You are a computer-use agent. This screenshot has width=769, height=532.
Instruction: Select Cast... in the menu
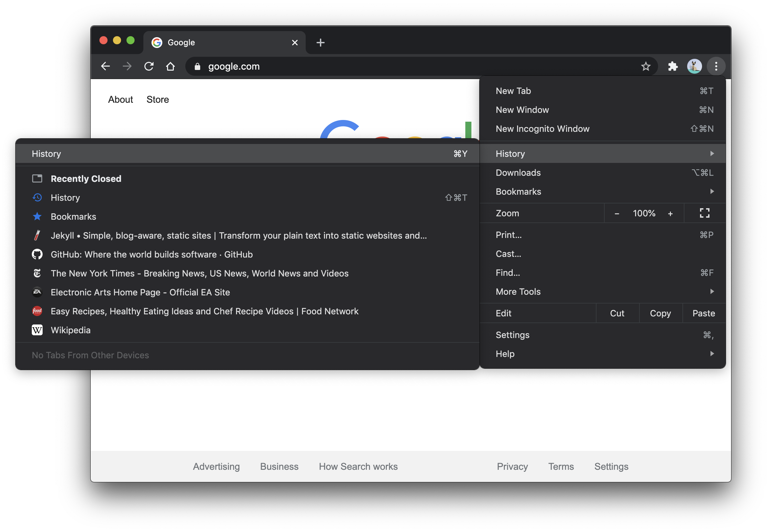tap(603, 254)
